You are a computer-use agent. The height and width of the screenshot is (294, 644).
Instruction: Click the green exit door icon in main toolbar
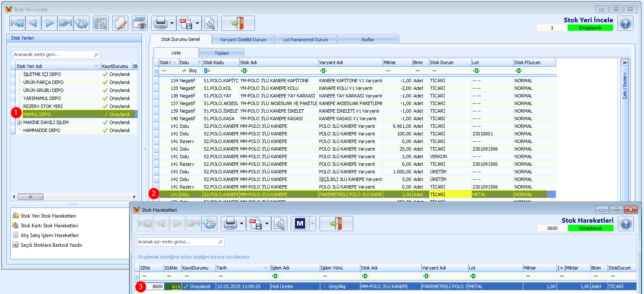[x=238, y=23]
